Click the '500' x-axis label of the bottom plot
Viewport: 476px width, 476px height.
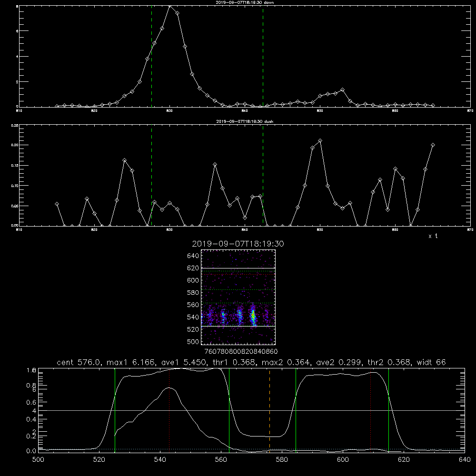pos(38,460)
